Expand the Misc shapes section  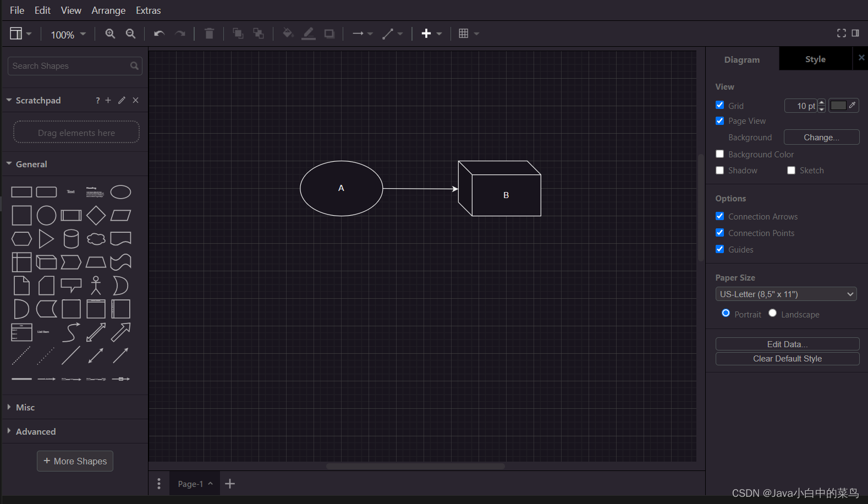click(75, 407)
